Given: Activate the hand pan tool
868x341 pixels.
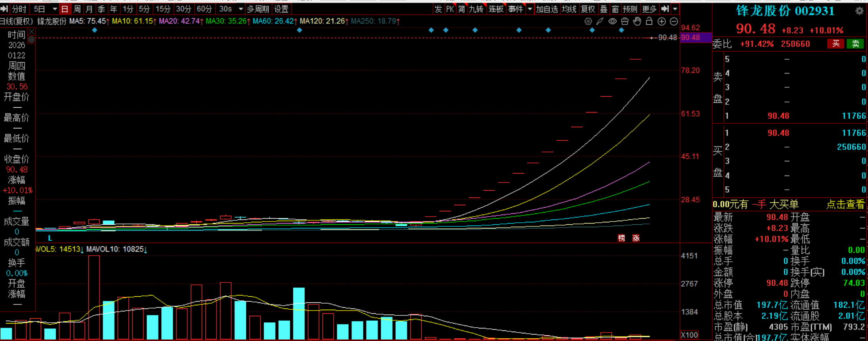Looking at the screenshot, I should tap(637, 22).
